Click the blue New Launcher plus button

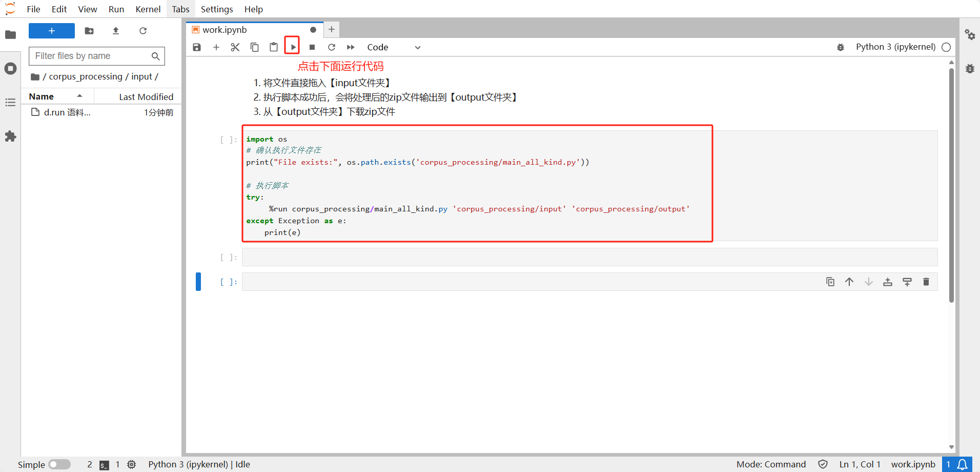tap(52, 31)
